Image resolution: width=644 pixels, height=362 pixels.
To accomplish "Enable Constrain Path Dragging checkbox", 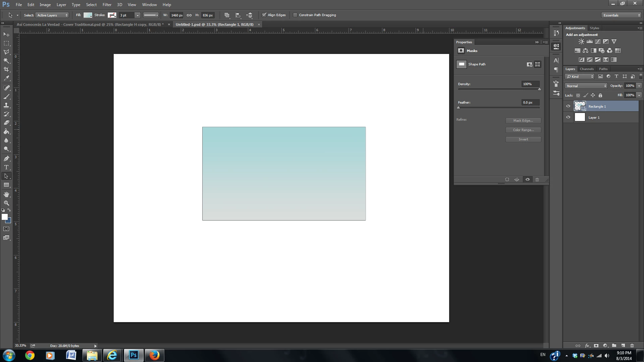I will click(295, 15).
